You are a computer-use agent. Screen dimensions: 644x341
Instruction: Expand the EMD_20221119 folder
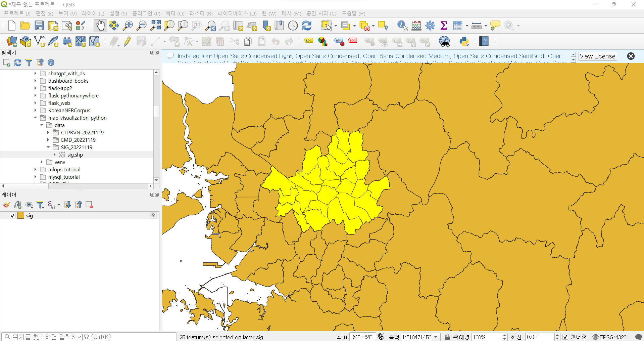click(48, 140)
